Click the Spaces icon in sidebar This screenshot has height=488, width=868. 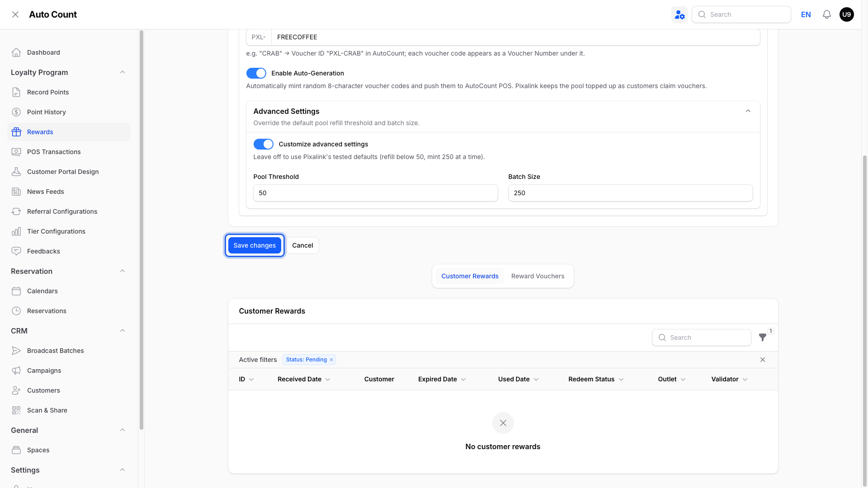point(16,450)
